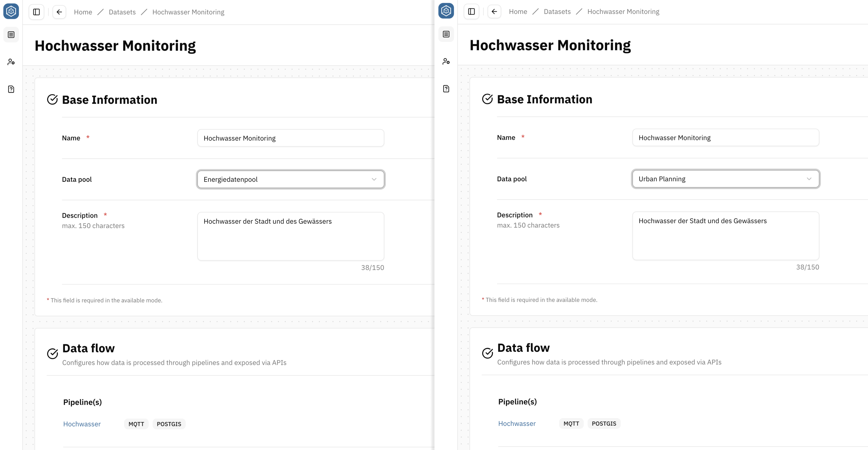Open list view icon in right window sidebar
The height and width of the screenshot is (450, 868).
446,34
